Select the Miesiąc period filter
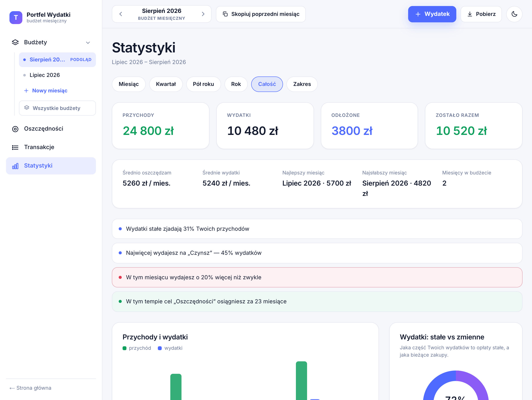The width and height of the screenshot is (532, 400). (x=129, y=84)
